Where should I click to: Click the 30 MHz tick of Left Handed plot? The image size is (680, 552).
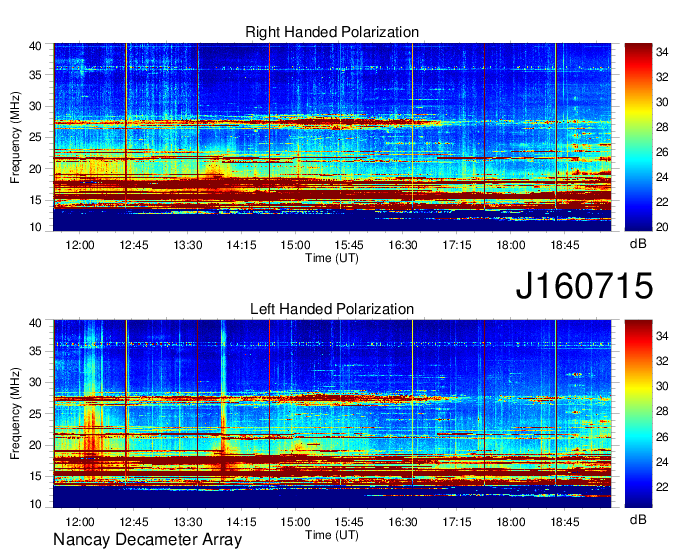(x=35, y=382)
